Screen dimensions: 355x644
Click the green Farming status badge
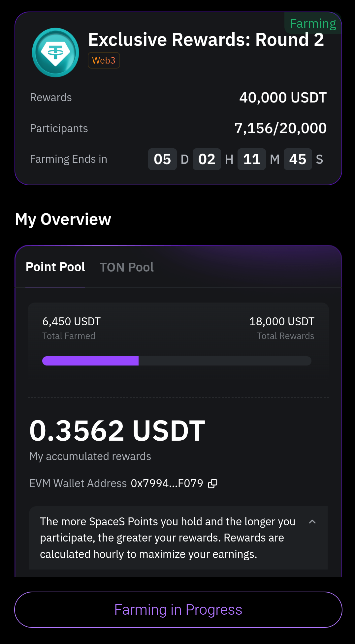(x=312, y=24)
